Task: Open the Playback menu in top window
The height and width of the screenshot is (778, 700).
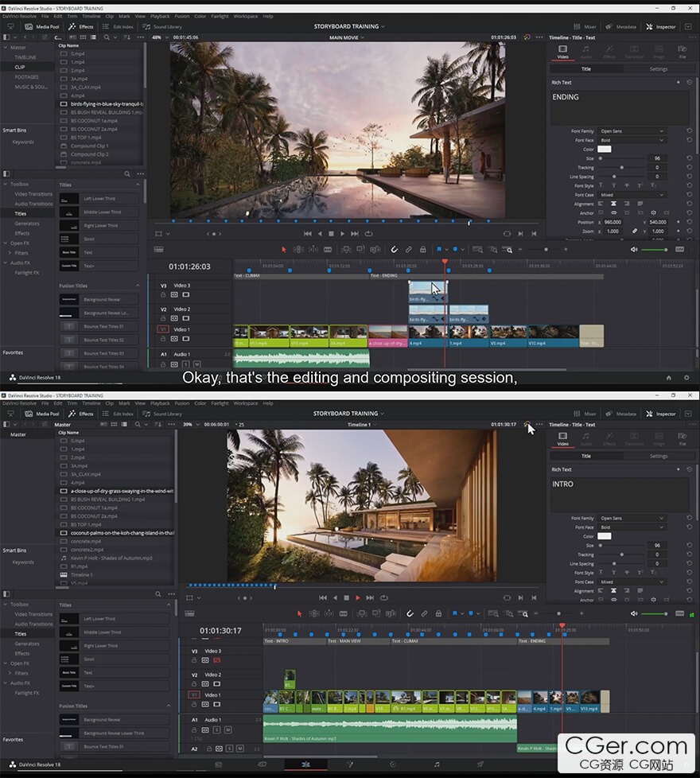Action: (x=160, y=17)
